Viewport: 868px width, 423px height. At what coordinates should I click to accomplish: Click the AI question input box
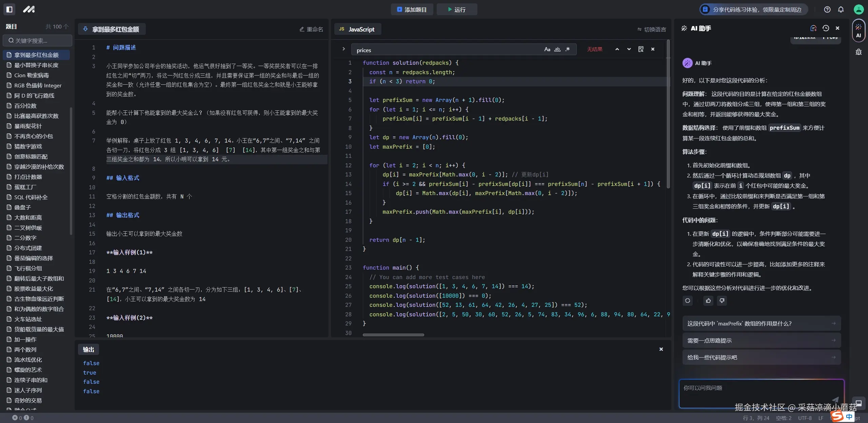pyautogui.click(x=756, y=393)
